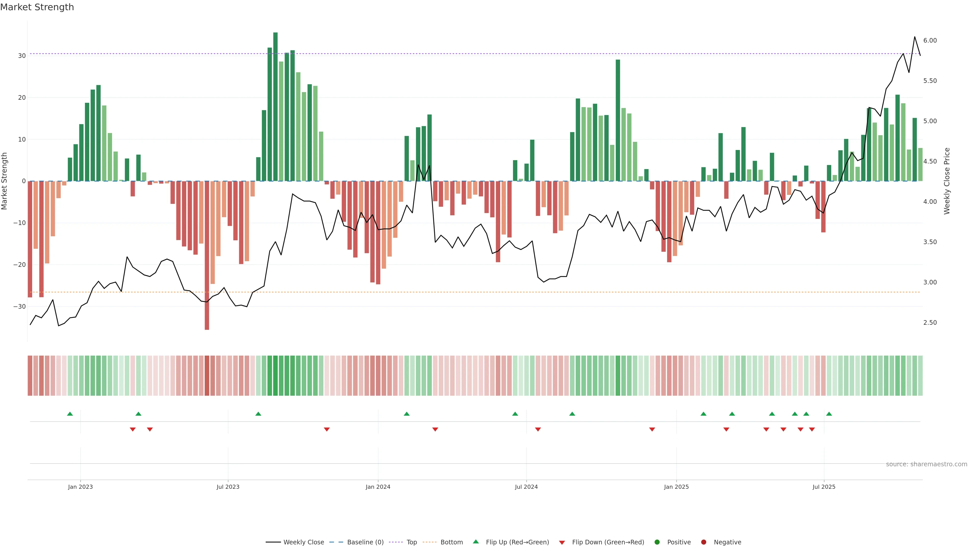This screenshot has width=980, height=551.
Task: Click the Flip Up green triangle legend icon
Action: click(475, 542)
